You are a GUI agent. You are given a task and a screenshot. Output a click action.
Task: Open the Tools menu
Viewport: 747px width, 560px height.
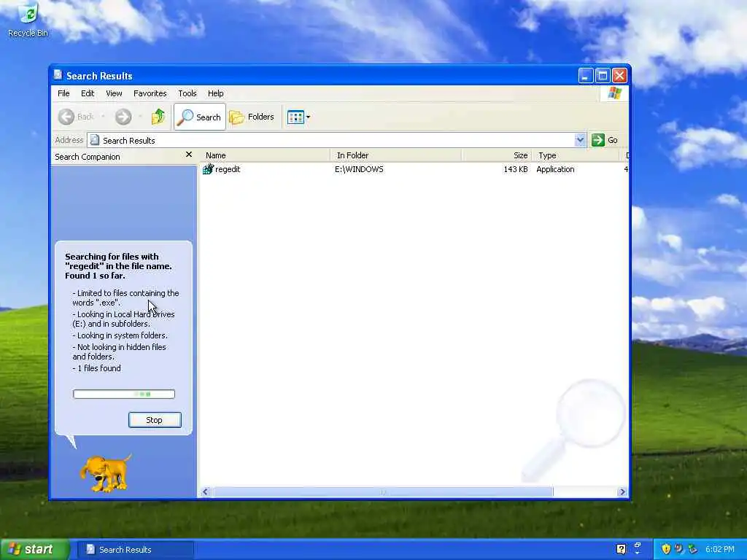(187, 93)
